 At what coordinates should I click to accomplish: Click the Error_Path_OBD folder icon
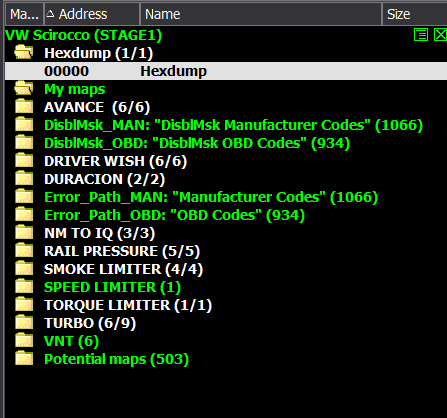coord(24,215)
